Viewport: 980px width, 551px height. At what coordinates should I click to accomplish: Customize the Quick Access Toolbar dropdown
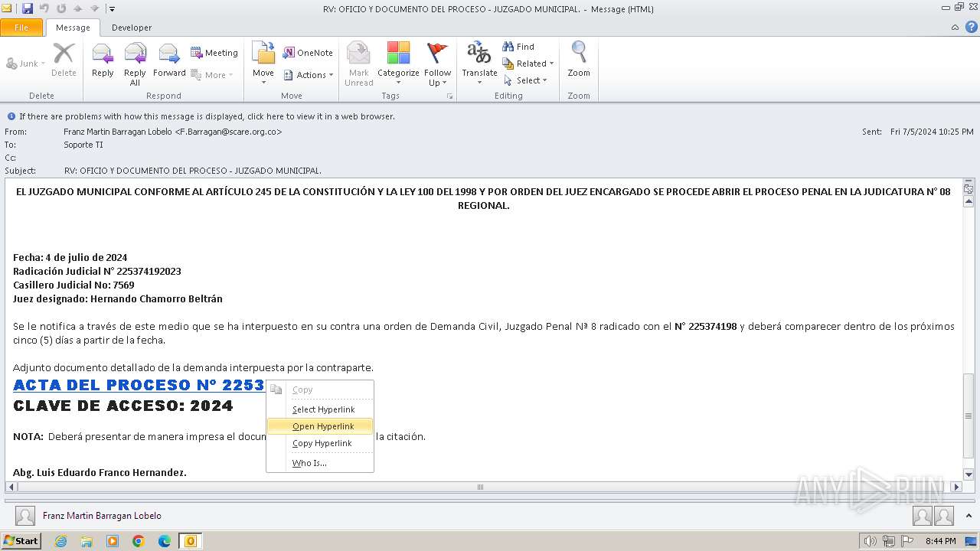[112, 9]
